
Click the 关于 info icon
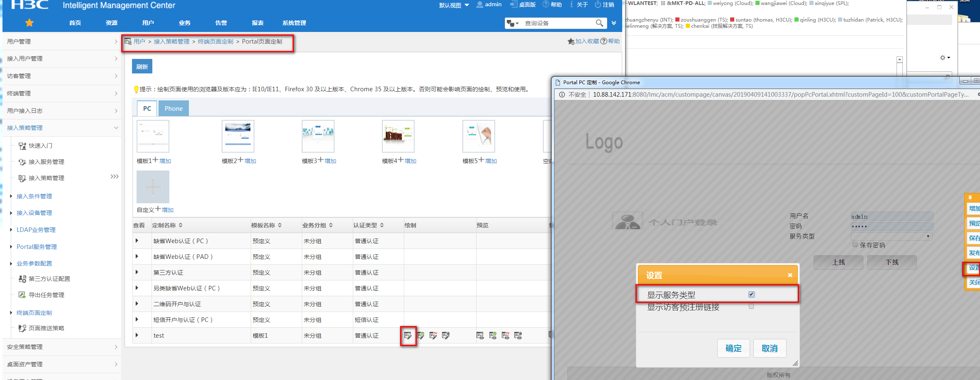(572, 5)
